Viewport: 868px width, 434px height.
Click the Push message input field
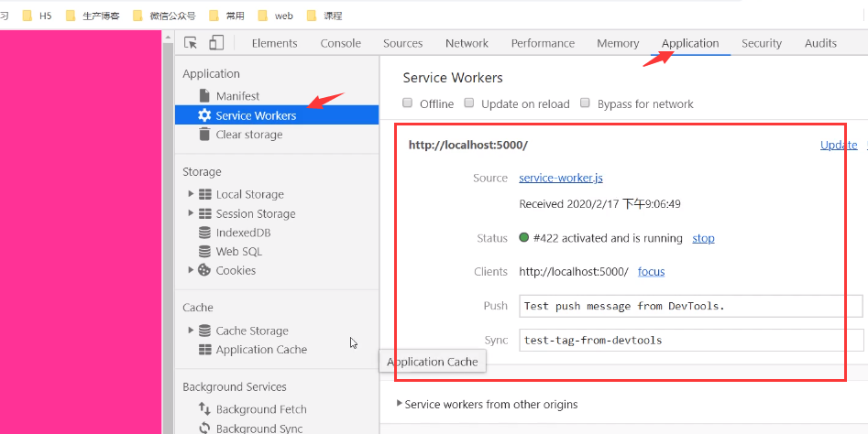[691, 306]
